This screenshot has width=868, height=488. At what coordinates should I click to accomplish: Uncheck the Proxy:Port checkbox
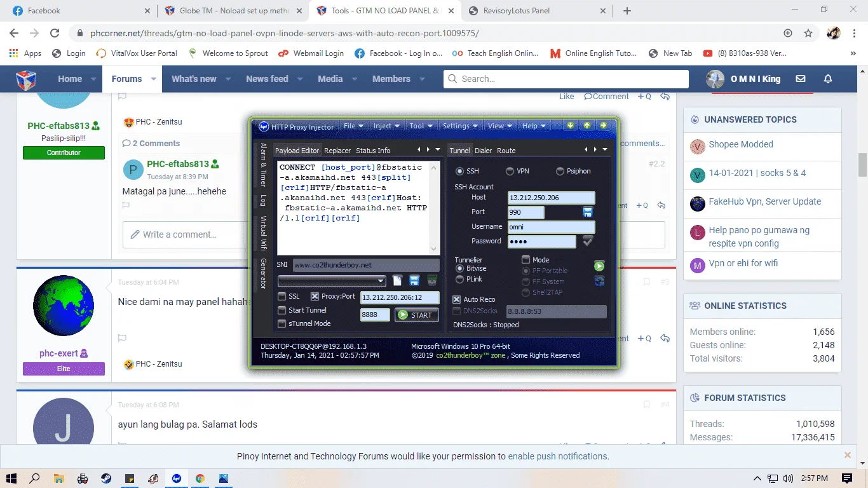[315, 296]
